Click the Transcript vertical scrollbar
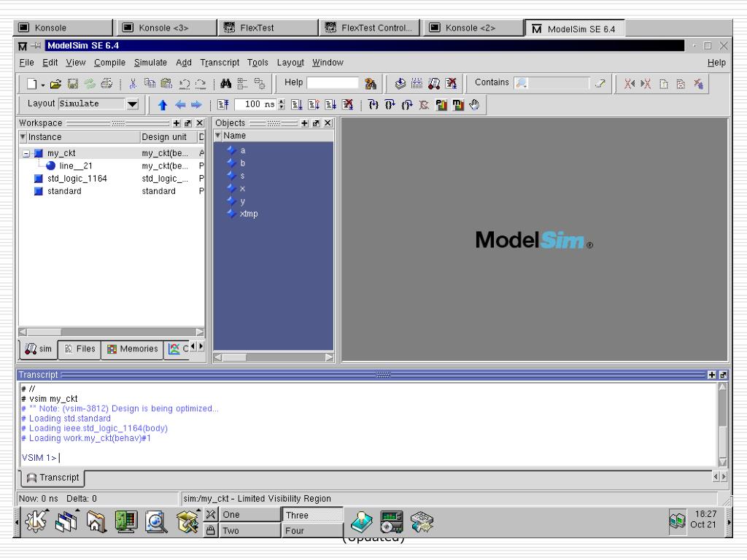Image resolution: width=747 pixels, height=560 pixels. click(x=723, y=425)
